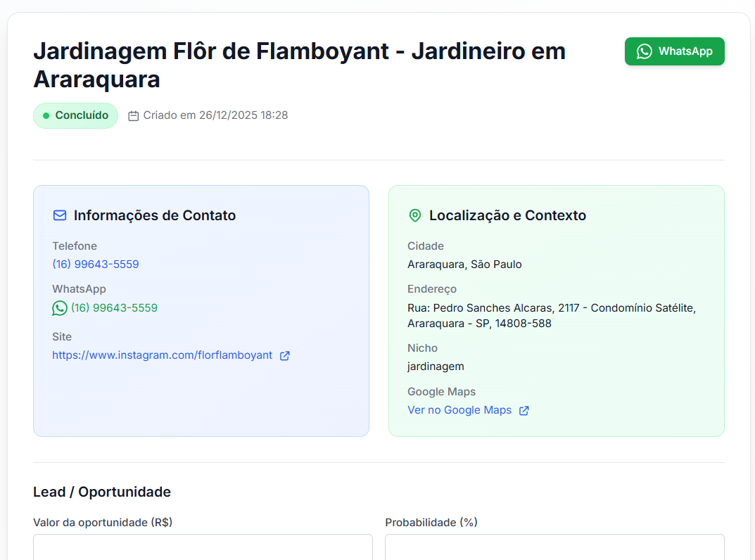This screenshot has height=560, width=755.
Task: Click the WhatsApp icon beside (16) 99643-5559
Action: 58,307
